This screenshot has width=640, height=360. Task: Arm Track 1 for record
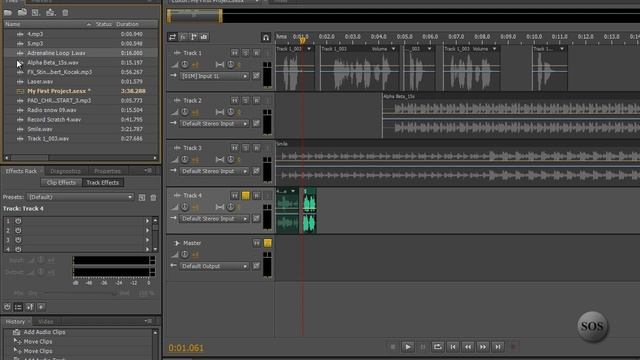256,53
